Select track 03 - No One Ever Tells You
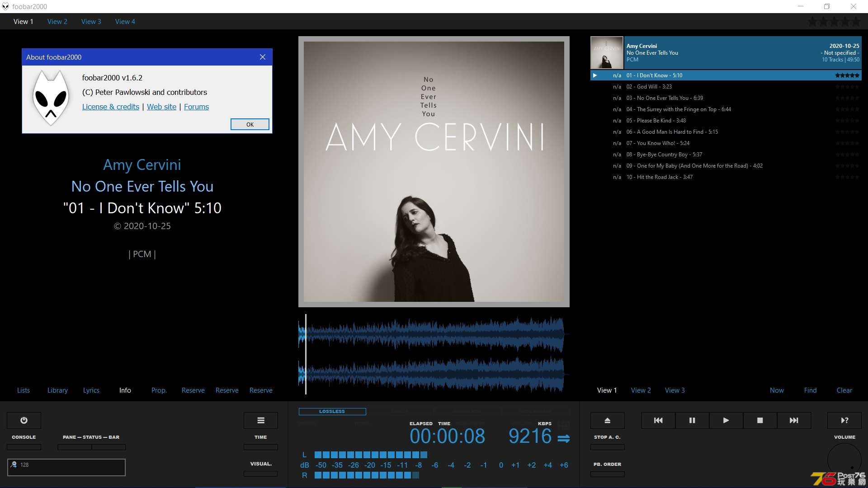The image size is (868, 488). pyautogui.click(x=726, y=98)
